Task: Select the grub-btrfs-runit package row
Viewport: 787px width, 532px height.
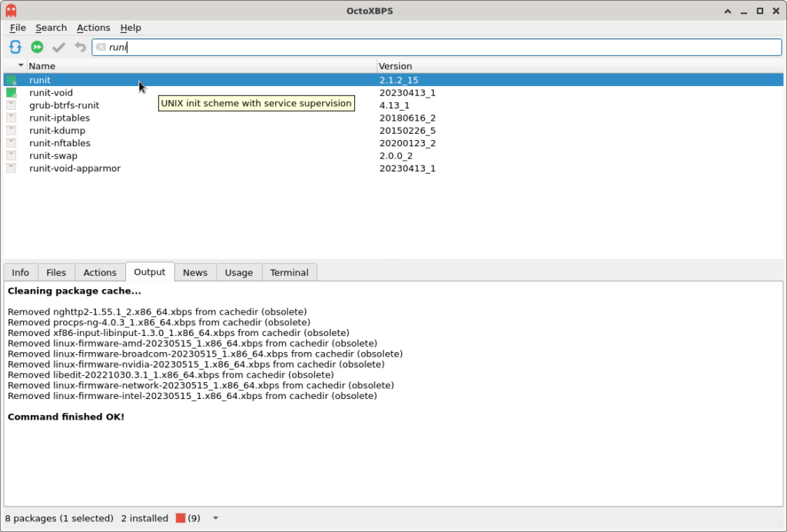Action: [65, 105]
